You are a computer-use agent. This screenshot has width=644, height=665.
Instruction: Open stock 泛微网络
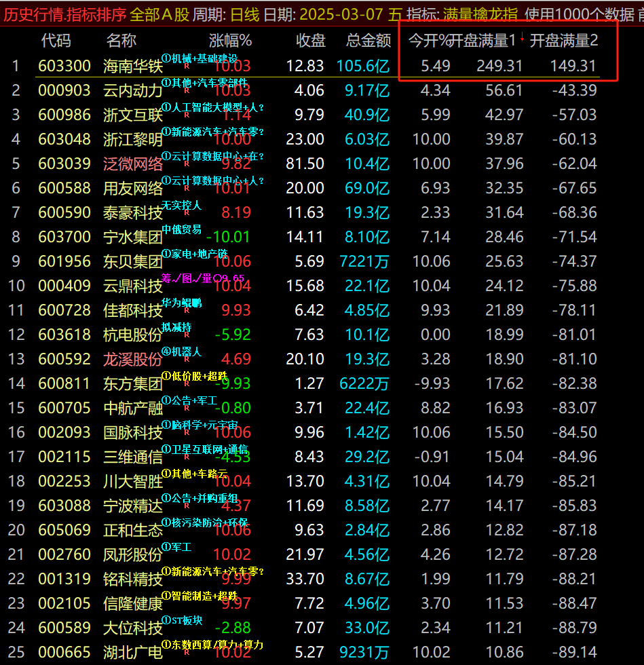pos(133,164)
